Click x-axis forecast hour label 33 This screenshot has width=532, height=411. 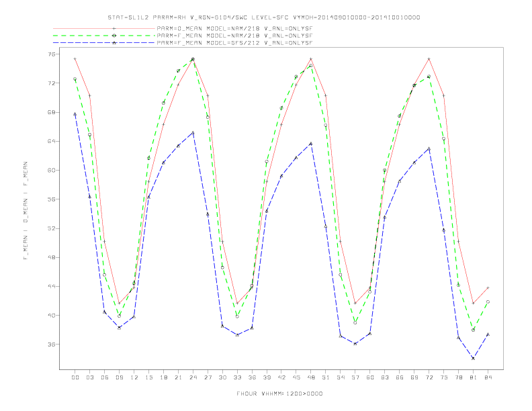[x=237, y=377]
